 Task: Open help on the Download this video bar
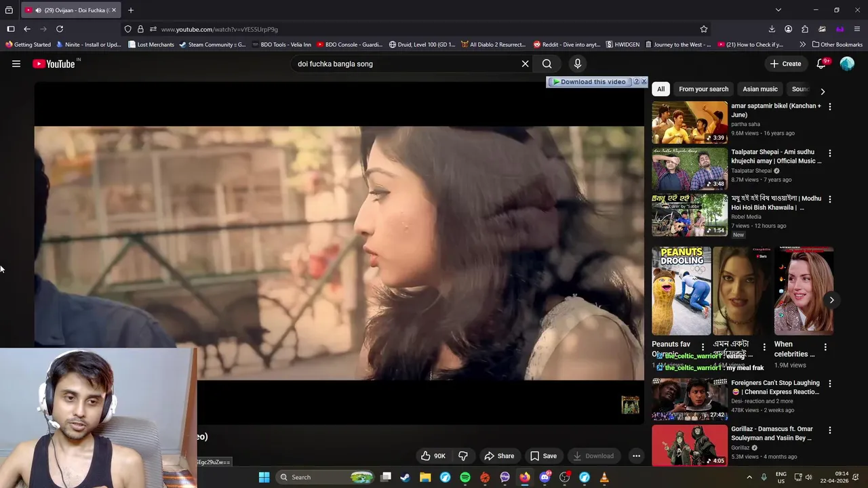pos(636,81)
